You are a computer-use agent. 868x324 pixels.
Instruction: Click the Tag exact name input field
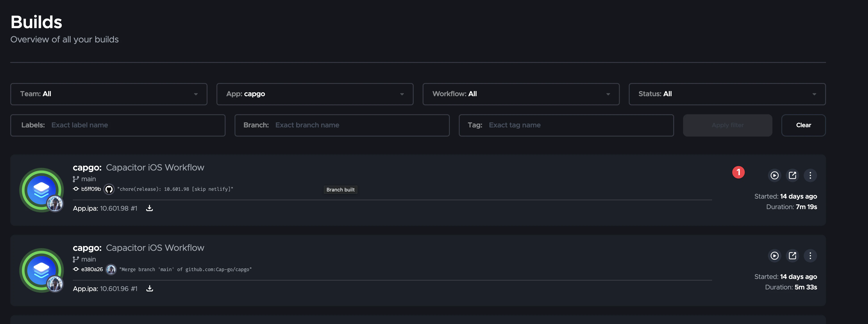point(556,125)
